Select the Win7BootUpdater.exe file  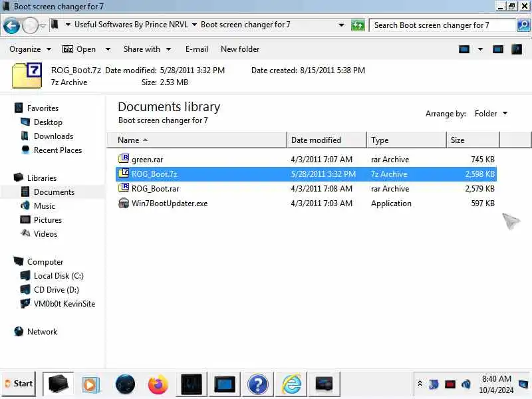pyautogui.click(x=306, y=203)
